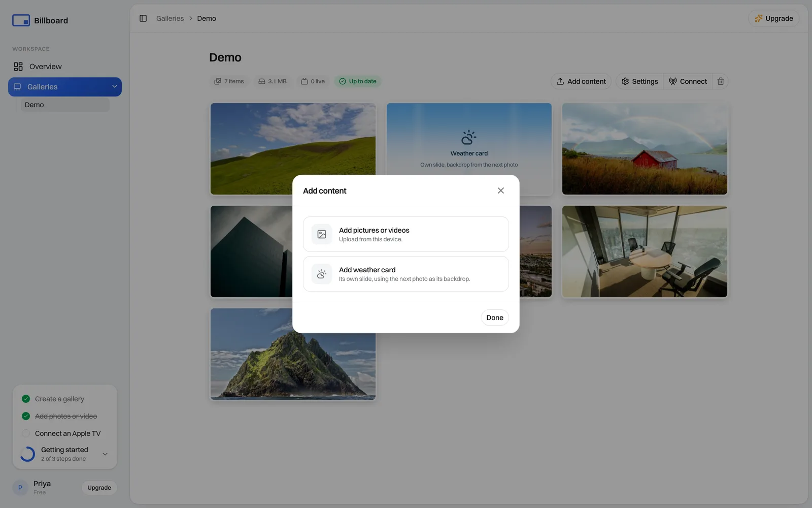Close the Add content dialog
This screenshot has width=812, height=508.
coord(501,190)
